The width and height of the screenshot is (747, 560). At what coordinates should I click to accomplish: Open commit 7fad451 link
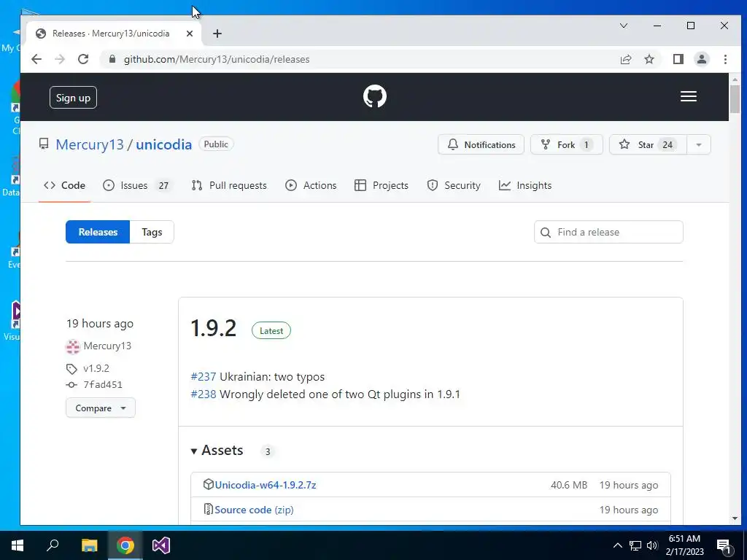coord(103,385)
